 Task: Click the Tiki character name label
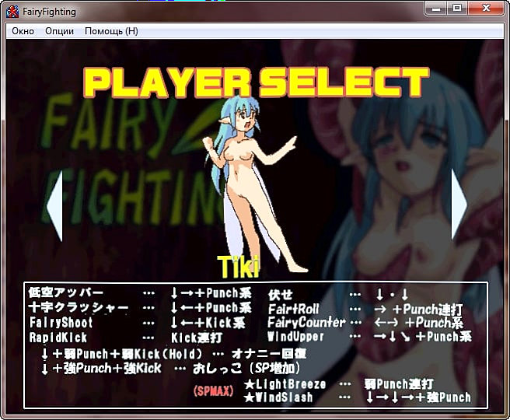(x=237, y=266)
